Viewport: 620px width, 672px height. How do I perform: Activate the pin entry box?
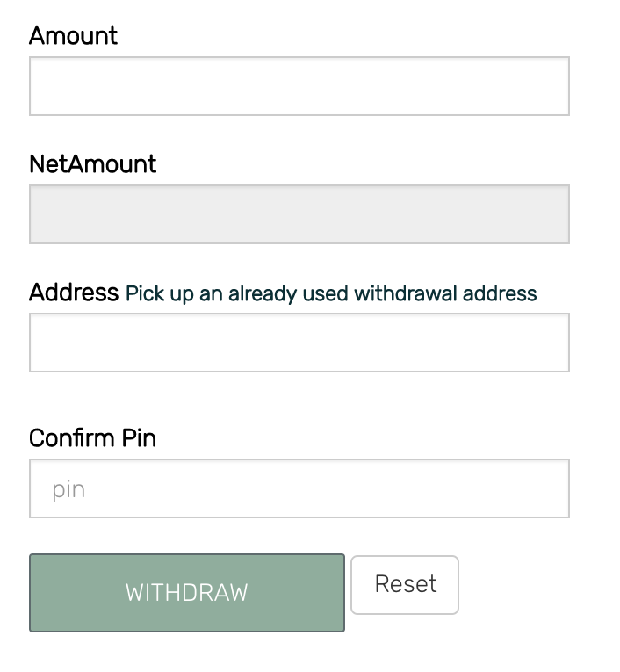click(x=299, y=488)
